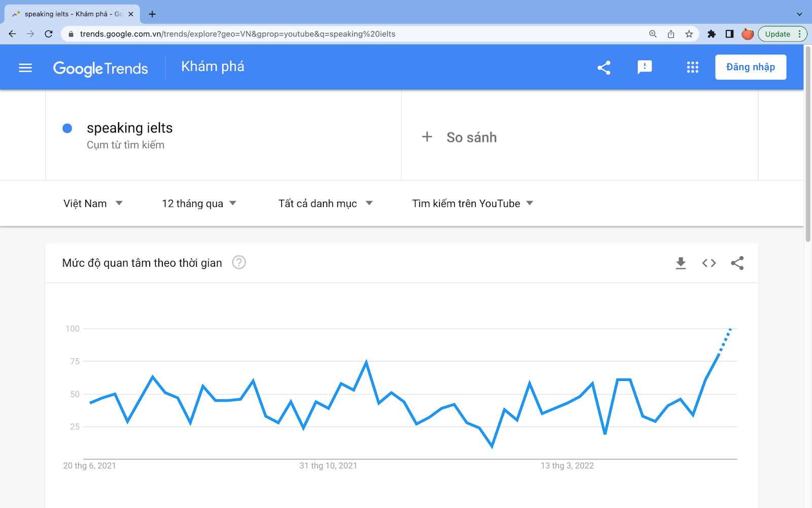
Task: Close the speaking ielts tab
Action: click(131, 14)
